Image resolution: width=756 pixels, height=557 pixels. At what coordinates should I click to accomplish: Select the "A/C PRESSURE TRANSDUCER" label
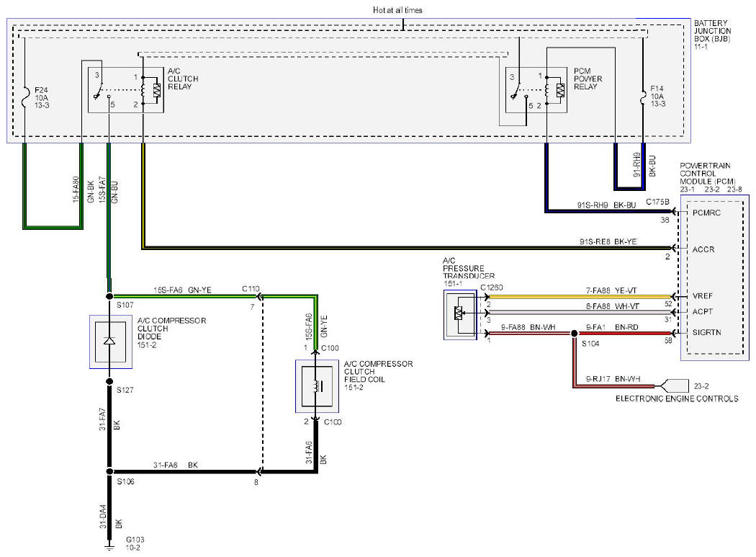(469, 268)
